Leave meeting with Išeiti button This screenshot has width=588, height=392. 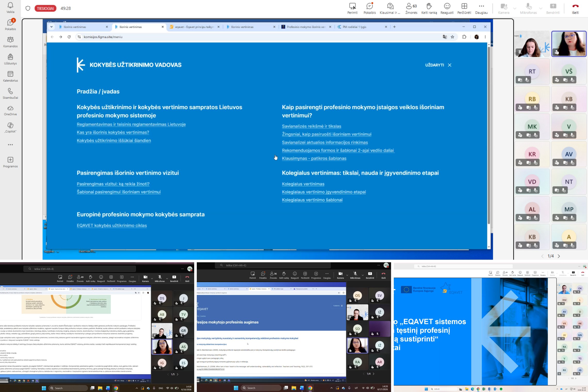tap(575, 8)
